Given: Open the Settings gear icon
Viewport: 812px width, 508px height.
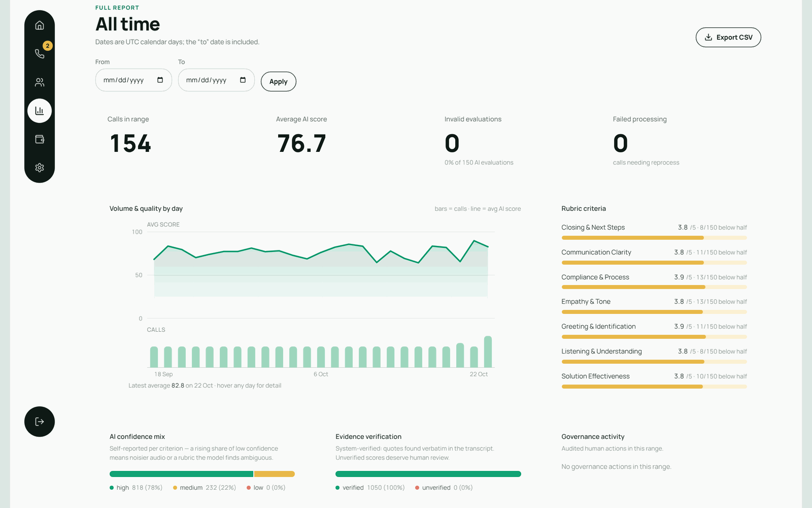Looking at the screenshot, I should [x=40, y=168].
